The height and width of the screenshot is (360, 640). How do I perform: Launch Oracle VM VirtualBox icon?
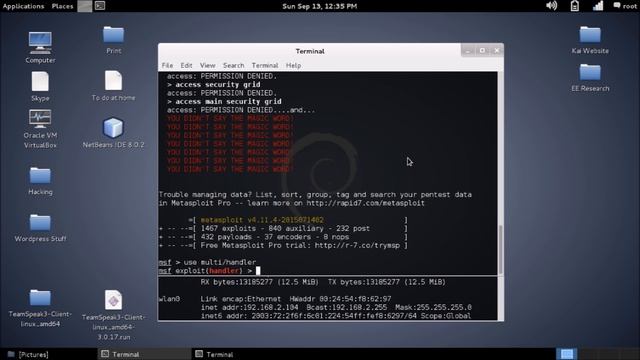click(40, 119)
